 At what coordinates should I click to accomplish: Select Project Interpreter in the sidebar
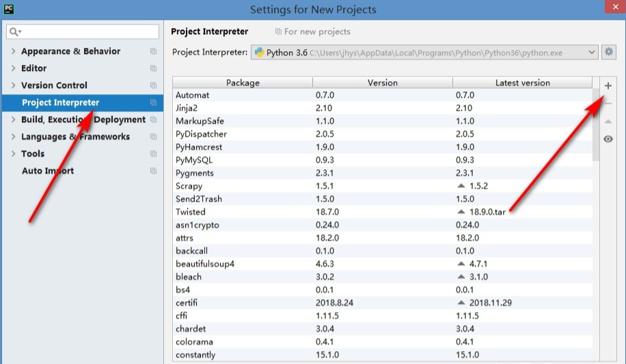coord(60,102)
